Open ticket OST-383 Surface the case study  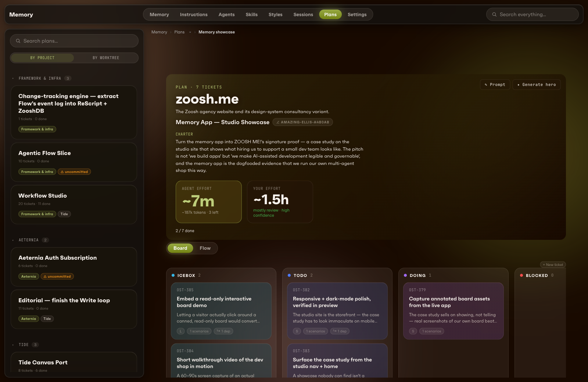(x=337, y=361)
